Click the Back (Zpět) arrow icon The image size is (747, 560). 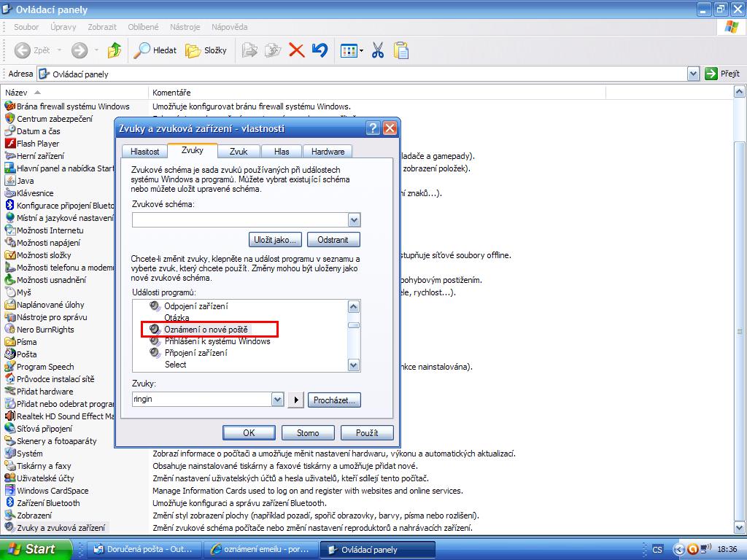tap(23, 50)
